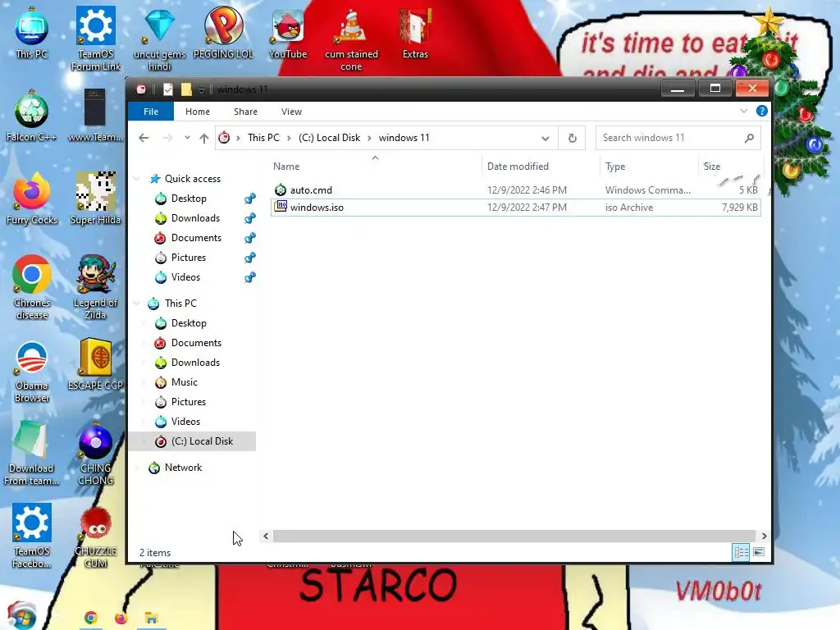Switch to the View ribbon tab
Viewport: 840px width, 630px height.
[x=291, y=112]
